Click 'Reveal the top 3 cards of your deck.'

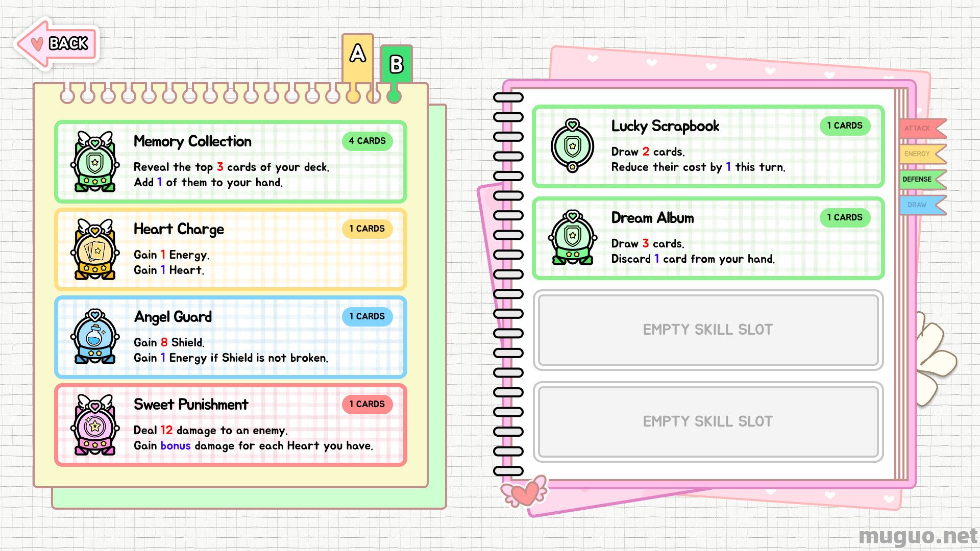pos(231,167)
